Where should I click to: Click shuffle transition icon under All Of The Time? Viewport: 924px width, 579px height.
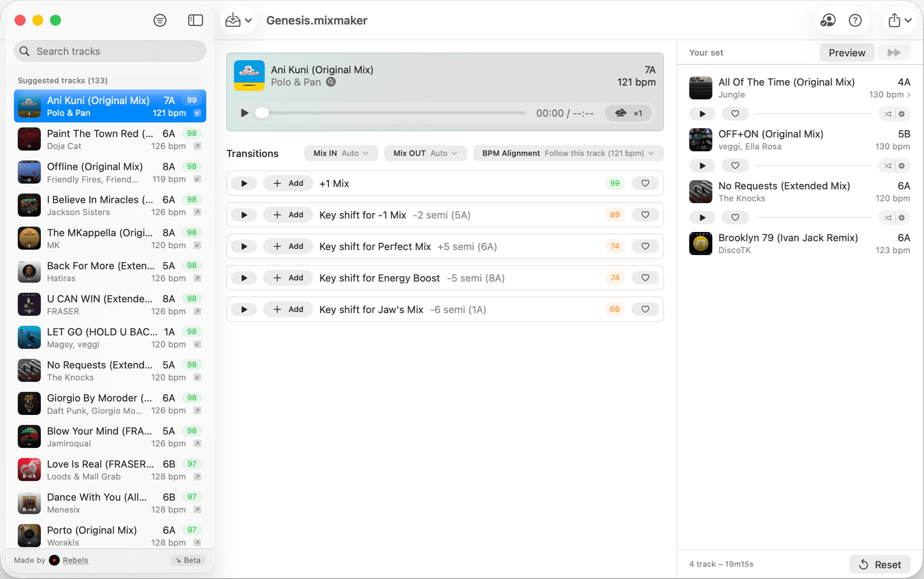[x=888, y=114]
